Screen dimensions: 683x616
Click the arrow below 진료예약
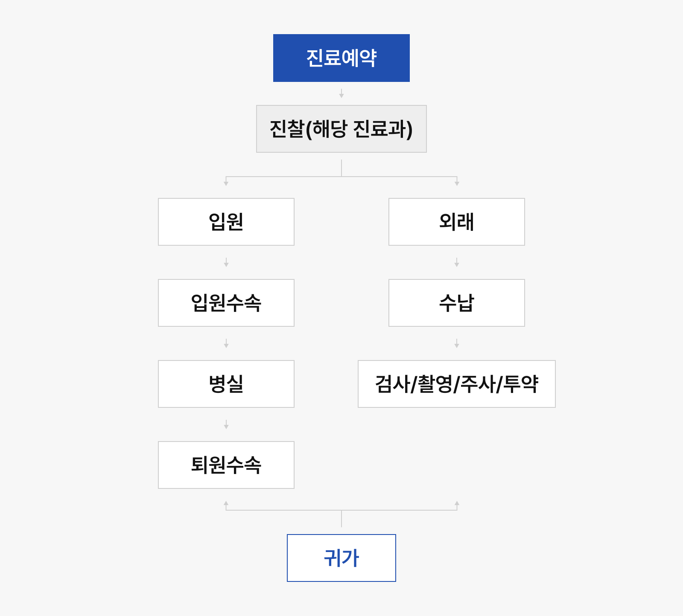[x=341, y=93]
